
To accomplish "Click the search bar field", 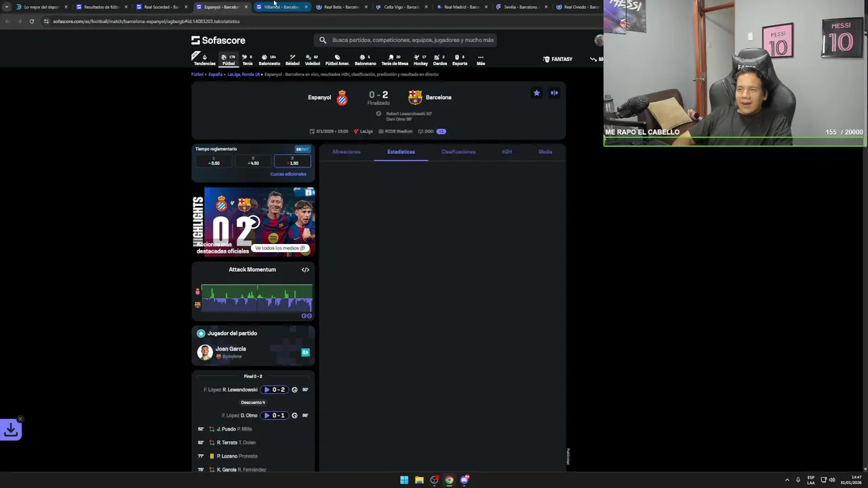I will pos(407,40).
